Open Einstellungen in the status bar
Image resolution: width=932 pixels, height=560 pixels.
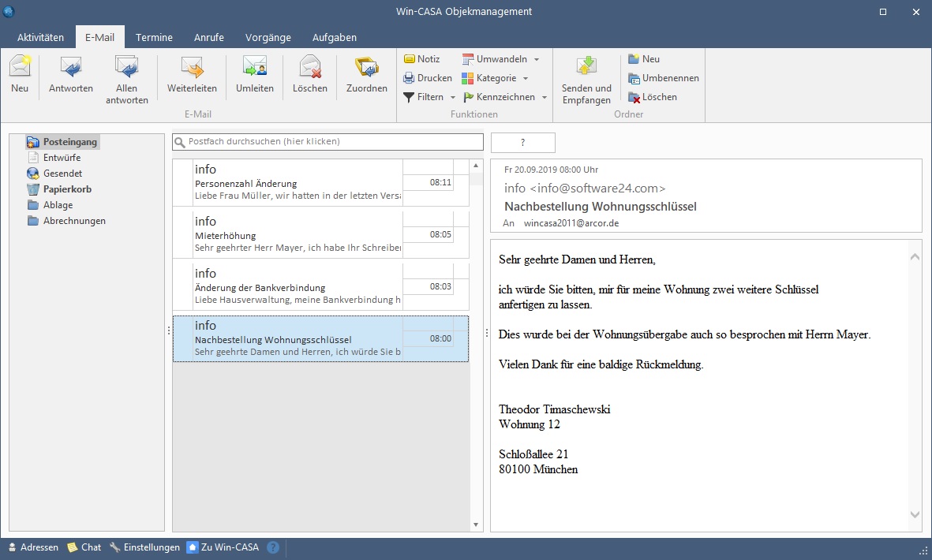[144, 547]
